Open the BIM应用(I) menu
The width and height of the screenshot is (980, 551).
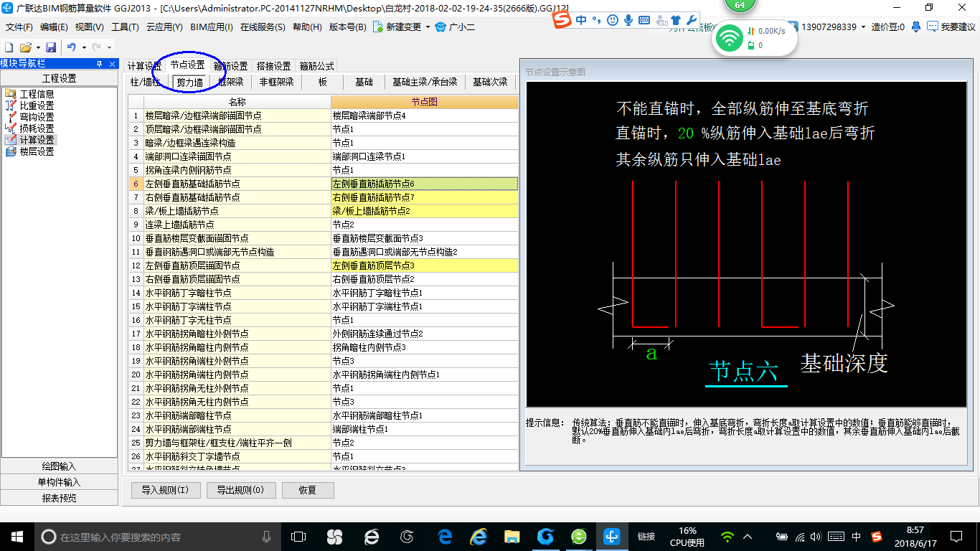point(212,27)
